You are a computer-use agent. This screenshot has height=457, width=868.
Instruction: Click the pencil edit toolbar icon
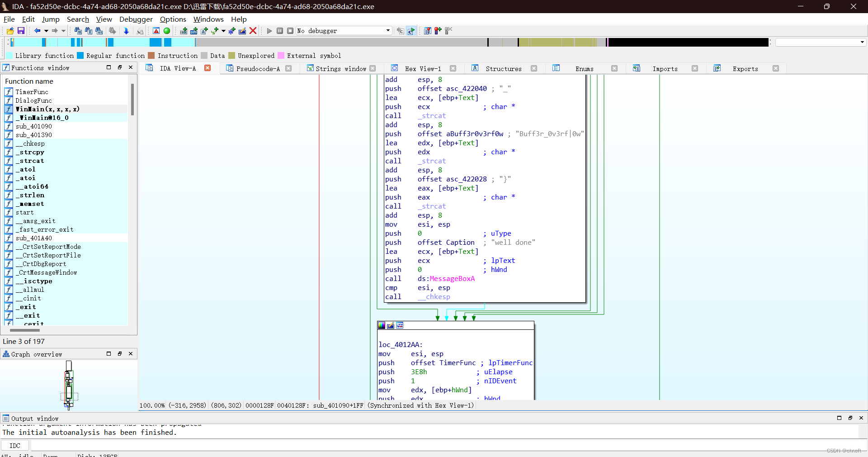[x=242, y=31]
